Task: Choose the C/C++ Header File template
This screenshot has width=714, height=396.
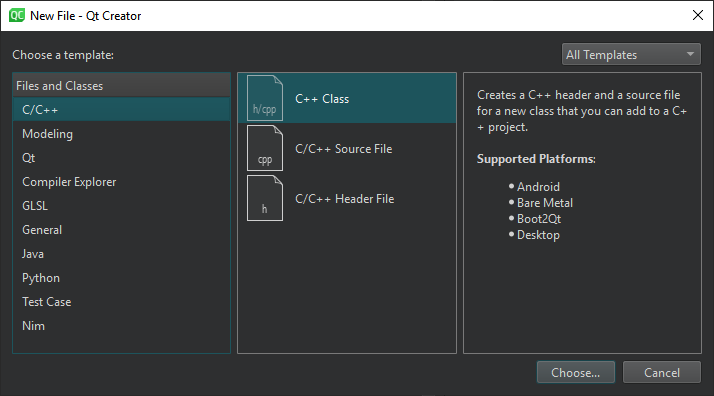Action: 347,198
